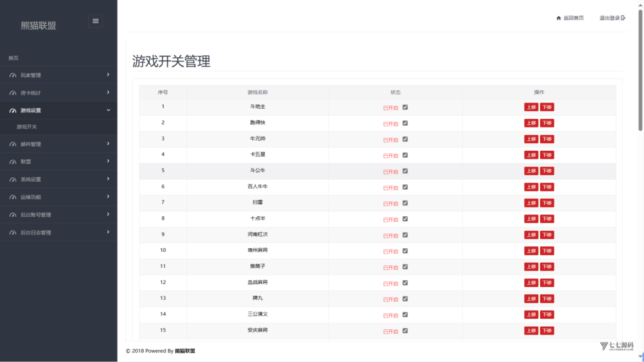This screenshot has height=362, width=644.
Task: Move 扫雷 down with 下移
Action: [547, 203]
